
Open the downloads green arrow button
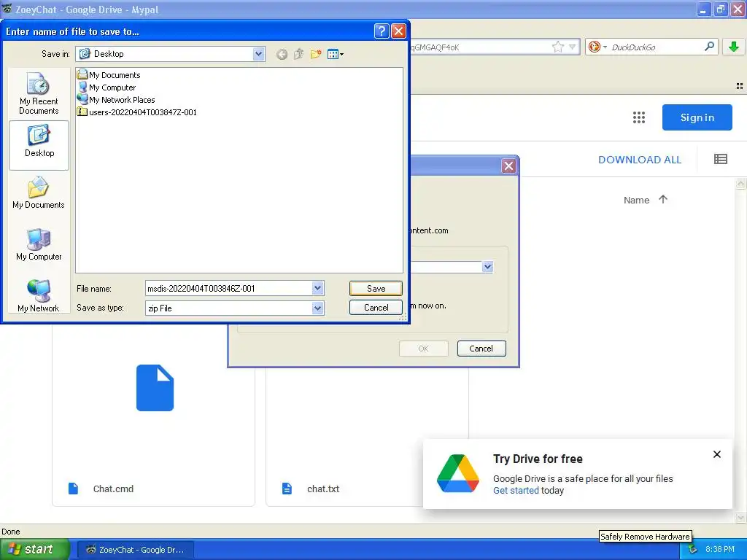[x=734, y=47]
